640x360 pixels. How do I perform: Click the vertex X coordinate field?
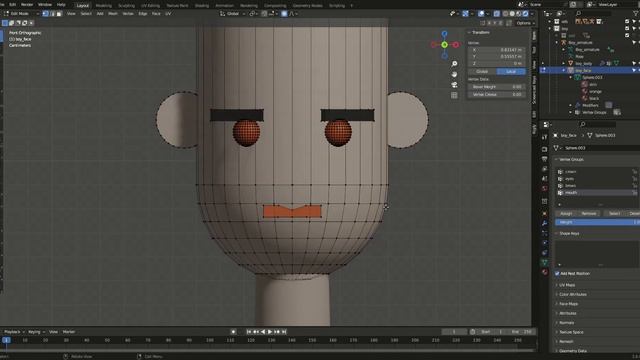[496, 50]
